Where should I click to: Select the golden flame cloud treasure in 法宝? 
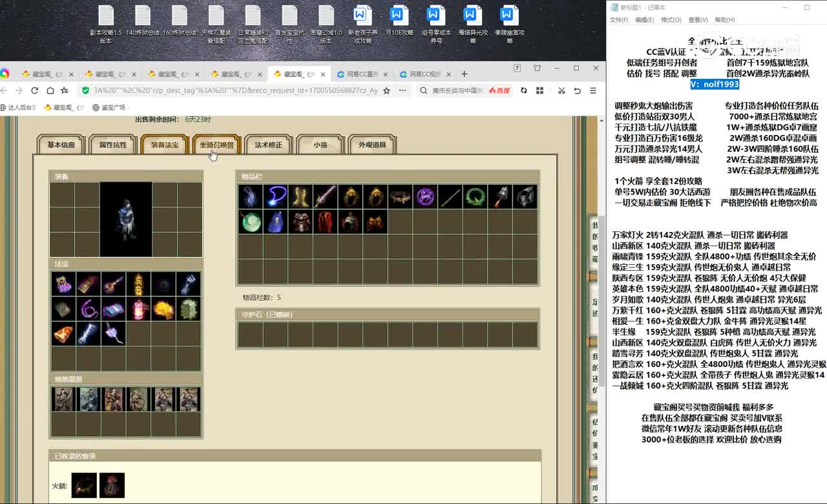pos(163,310)
